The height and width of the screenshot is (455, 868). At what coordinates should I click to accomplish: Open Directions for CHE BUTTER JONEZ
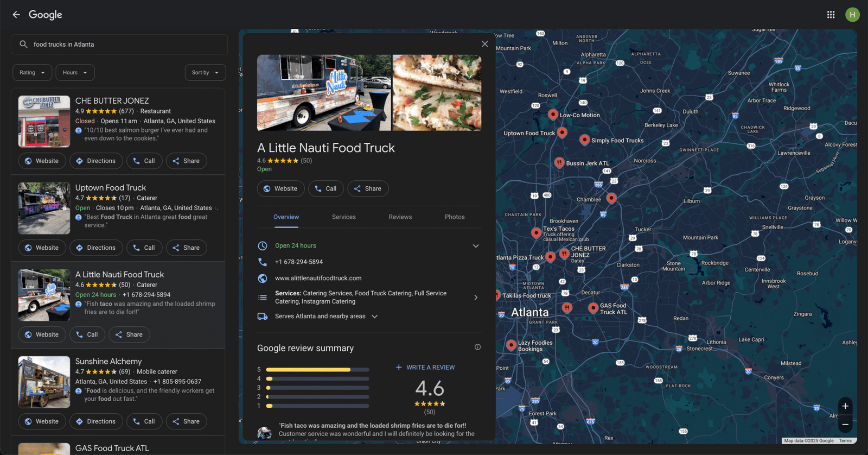pyautogui.click(x=95, y=161)
